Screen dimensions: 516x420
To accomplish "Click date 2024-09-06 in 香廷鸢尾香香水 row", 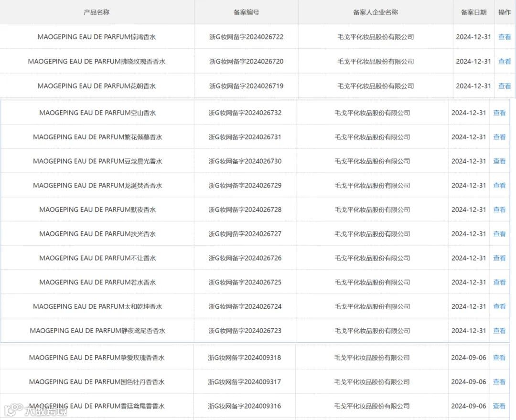I will 469,406.
